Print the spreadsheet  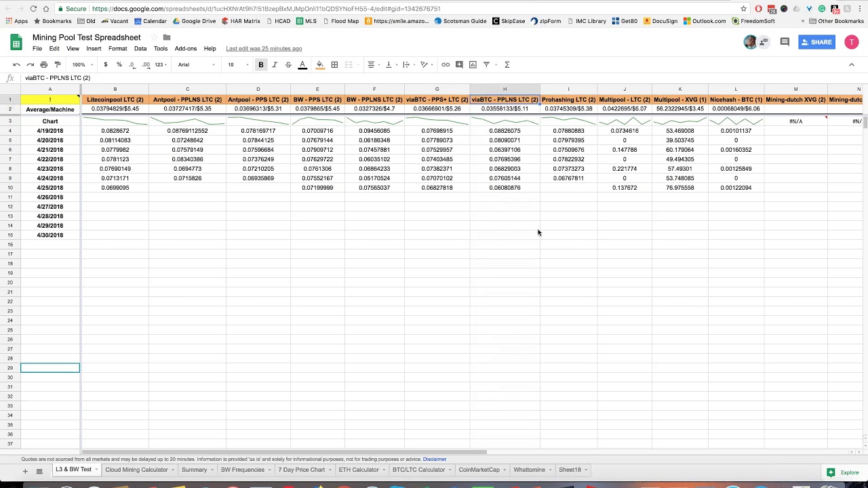point(44,64)
